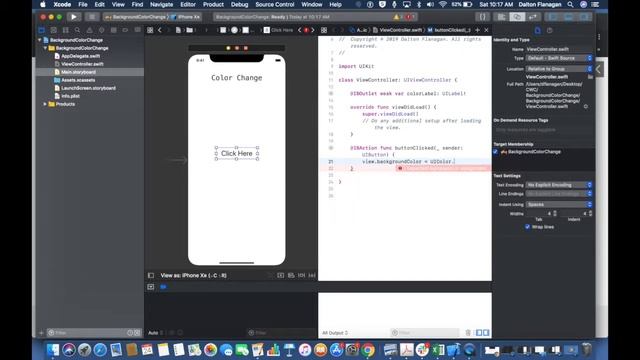Image resolution: width=640 pixels, height=360 pixels.
Task: Click the yellow warning indicator in the activity bar
Action: click(396, 17)
